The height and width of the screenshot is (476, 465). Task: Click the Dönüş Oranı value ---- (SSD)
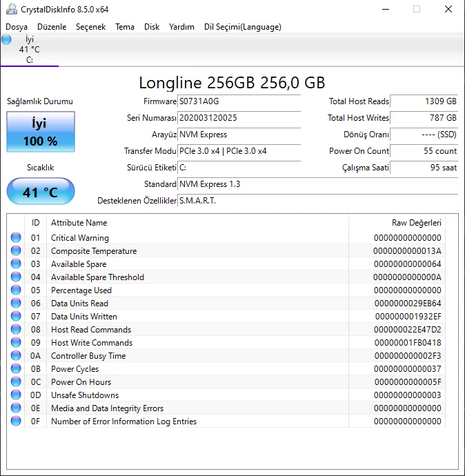(424, 135)
